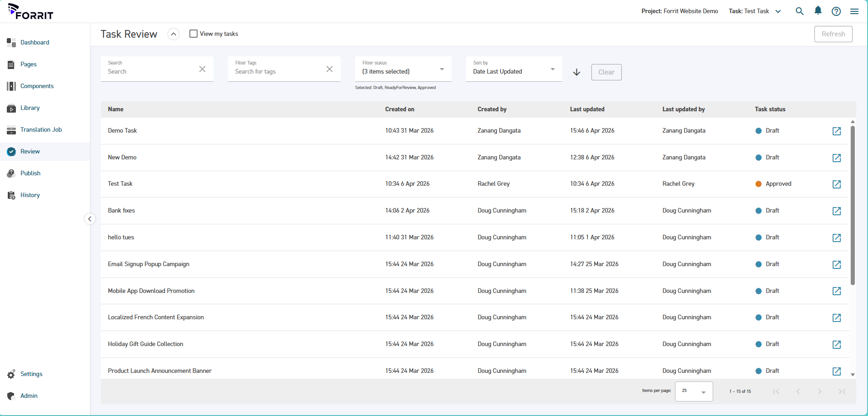The width and height of the screenshot is (868, 416).
Task: Collapse the Task Review filter panel
Action: tap(174, 34)
